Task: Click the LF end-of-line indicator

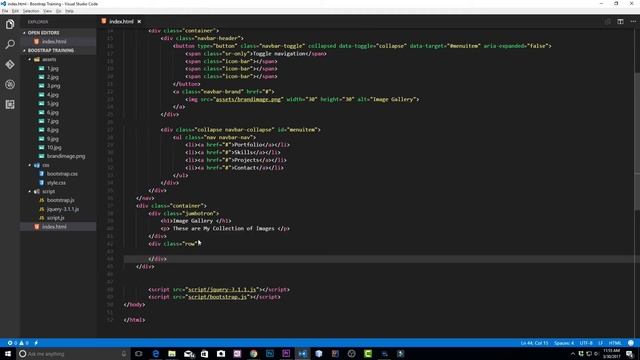Action: pyautogui.click(x=600, y=343)
